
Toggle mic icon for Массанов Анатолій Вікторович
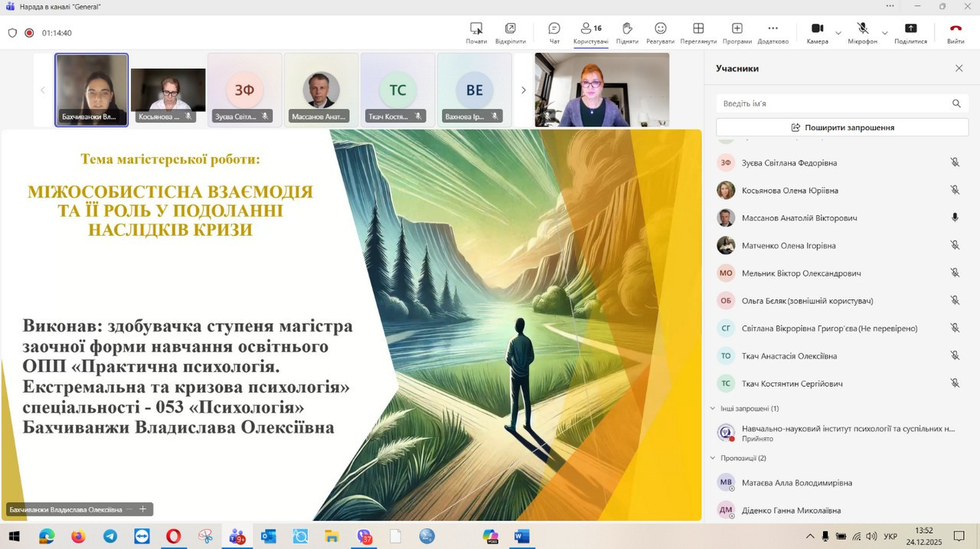coord(955,217)
